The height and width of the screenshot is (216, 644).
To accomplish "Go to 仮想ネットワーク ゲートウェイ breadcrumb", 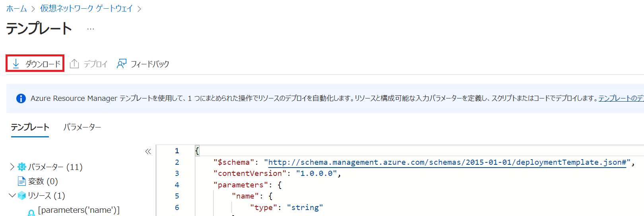I will [86, 8].
